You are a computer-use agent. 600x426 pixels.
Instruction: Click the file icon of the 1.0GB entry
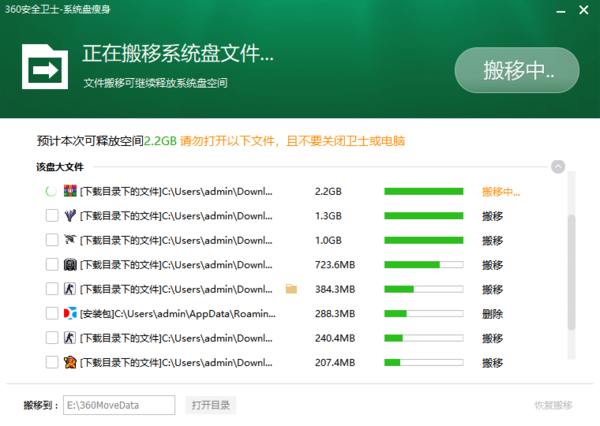click(x=70, y=240)
